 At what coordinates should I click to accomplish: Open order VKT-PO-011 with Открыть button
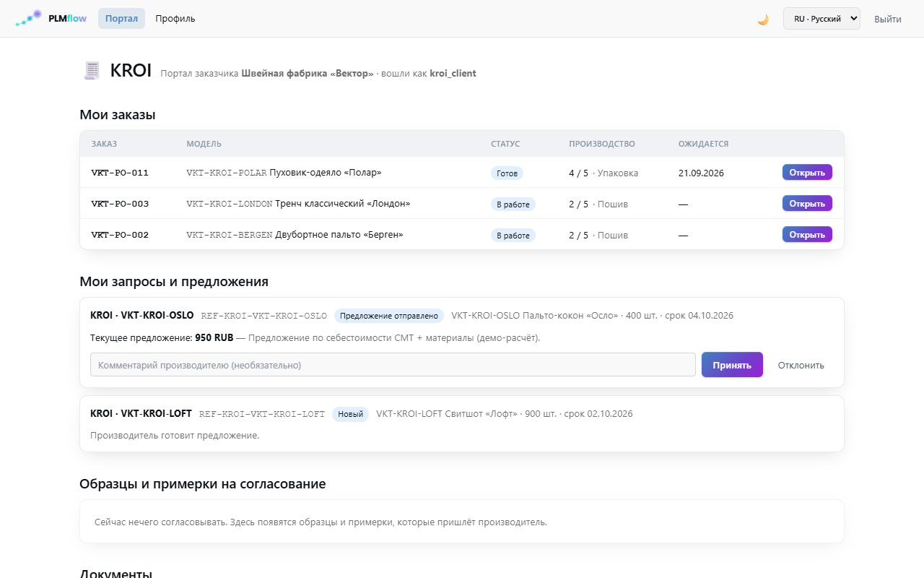pos(807,172)
